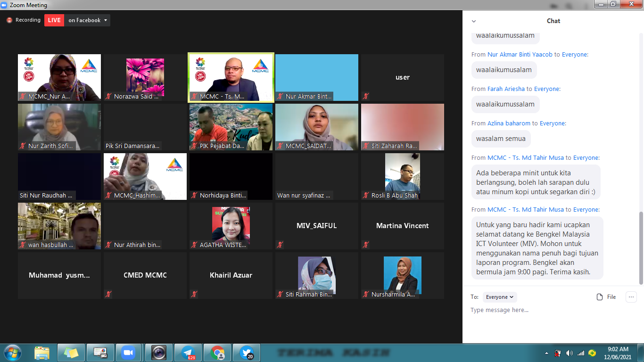Collapse the Chat panel using the chevron
Image resolution: width=644 pixels, height=362 pixels.
pos(474,21)
